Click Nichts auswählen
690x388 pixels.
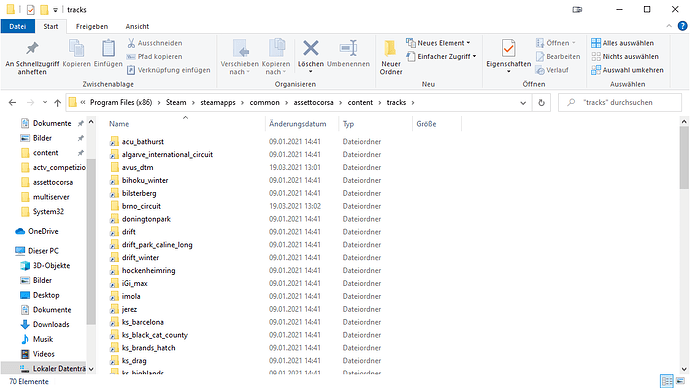point(625,56)
